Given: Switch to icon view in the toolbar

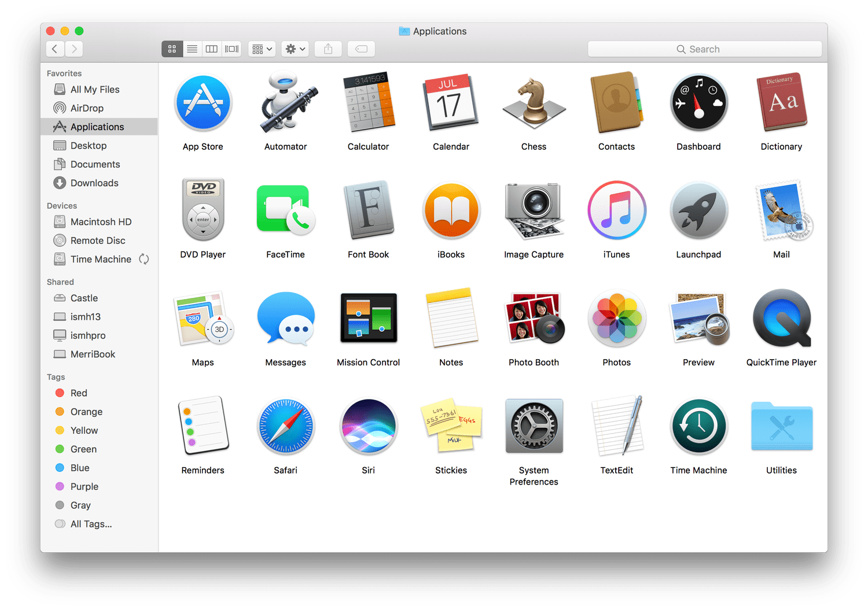Looking at the screenshot, I should click(x=172, y=49).
